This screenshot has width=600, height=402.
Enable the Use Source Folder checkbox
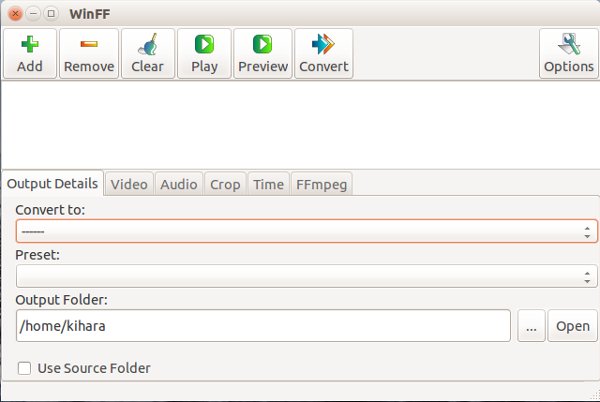click(24, 369)
